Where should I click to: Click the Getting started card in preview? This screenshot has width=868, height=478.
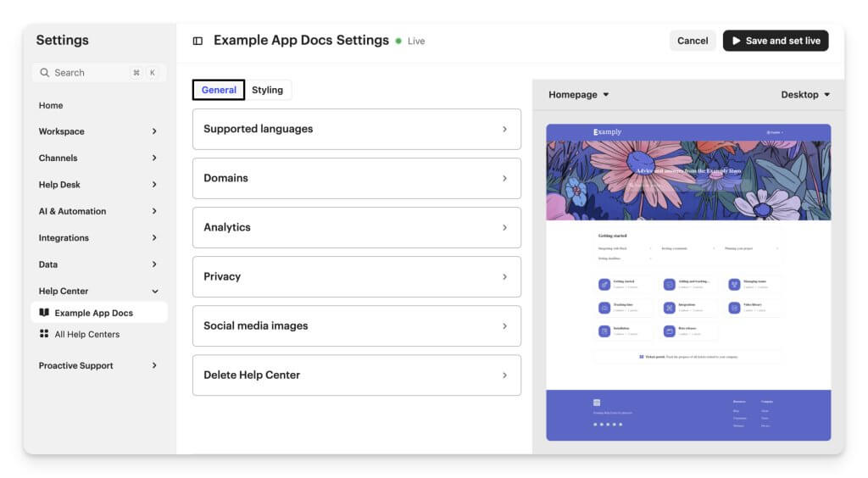pos(625,284)
